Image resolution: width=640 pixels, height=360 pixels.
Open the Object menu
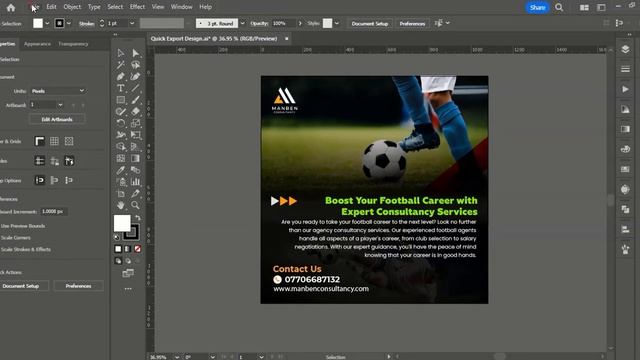click(72, 7)
